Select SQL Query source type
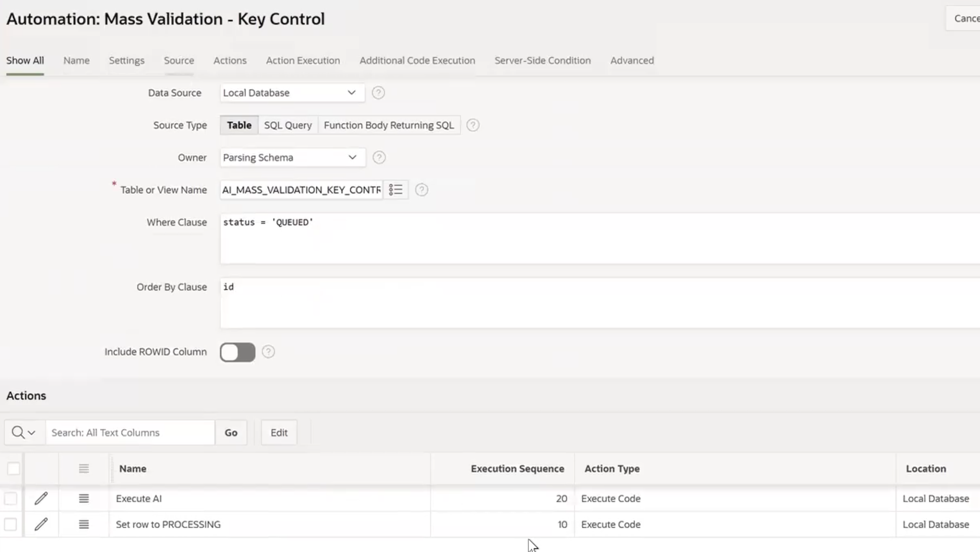This screenshot has width=980, height=552. tap(288, 125)
